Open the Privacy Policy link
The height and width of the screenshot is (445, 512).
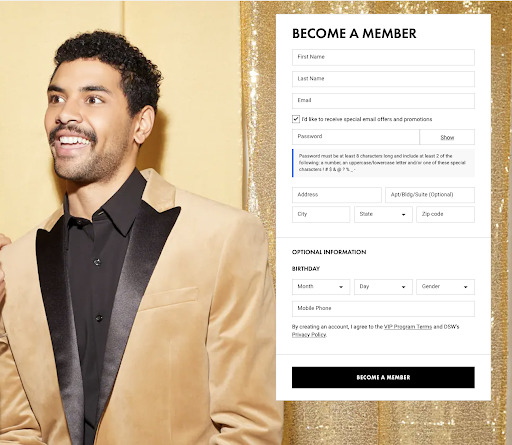pyautogui.click(x=309, y=335)
